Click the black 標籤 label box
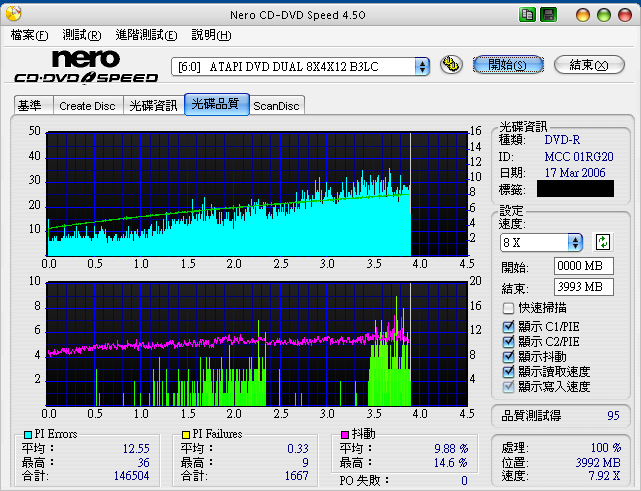This screenshot has width=641, height=491. 575,189
